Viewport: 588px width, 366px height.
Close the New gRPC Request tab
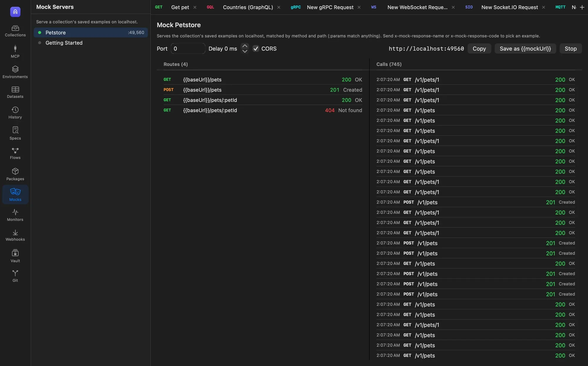click(359, 7)
